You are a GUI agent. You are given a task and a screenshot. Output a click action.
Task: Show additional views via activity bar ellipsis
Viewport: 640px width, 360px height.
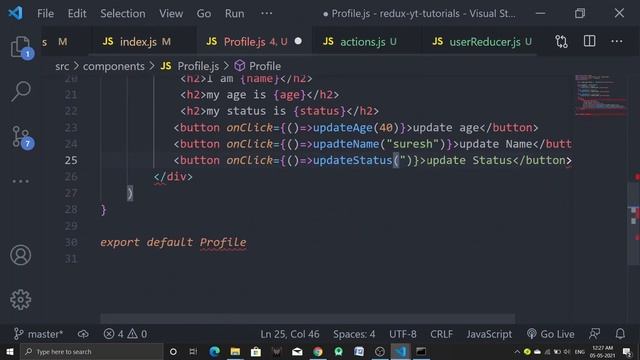pos(20,181)
